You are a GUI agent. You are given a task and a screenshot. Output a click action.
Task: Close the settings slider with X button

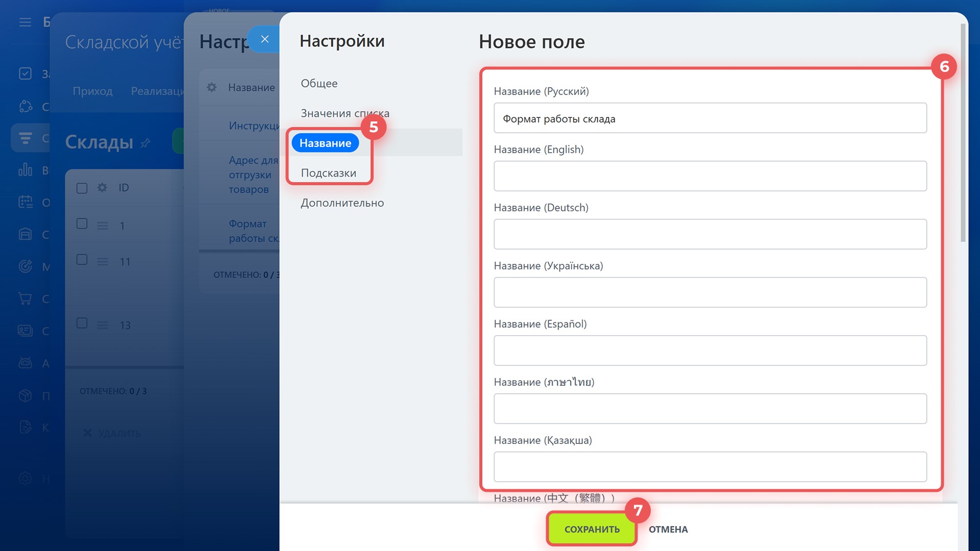pyautogui.click(x=264, y=39)
